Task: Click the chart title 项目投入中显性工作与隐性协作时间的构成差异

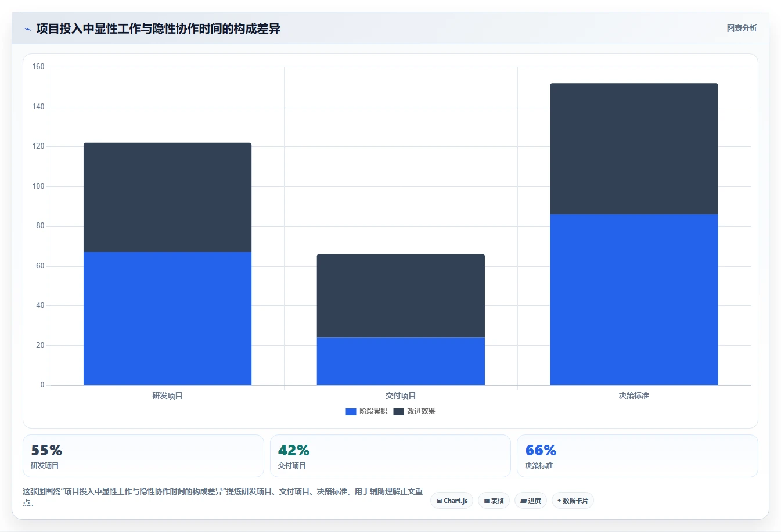Action: point(158,28)
